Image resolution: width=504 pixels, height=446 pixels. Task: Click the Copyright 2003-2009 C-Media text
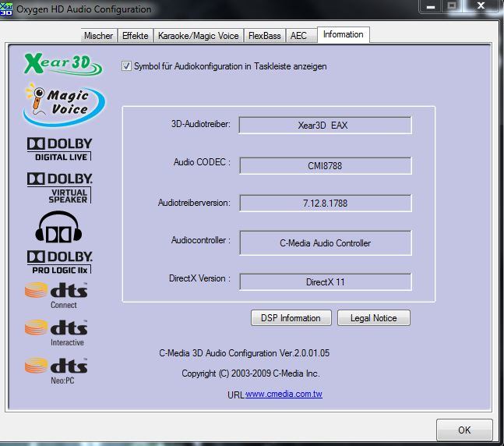tap(250, 373)
